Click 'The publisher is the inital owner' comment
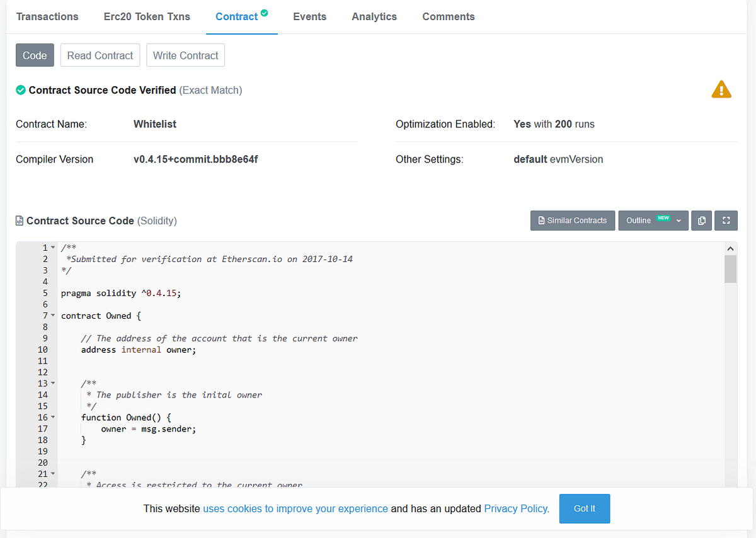 pos(179,395)
